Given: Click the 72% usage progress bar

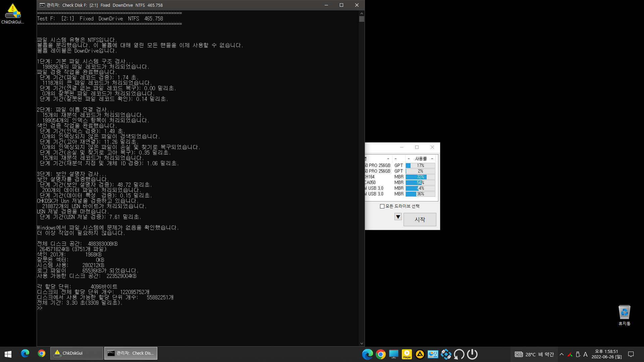Looking at the screenshot, I should (x=421, y=177).
